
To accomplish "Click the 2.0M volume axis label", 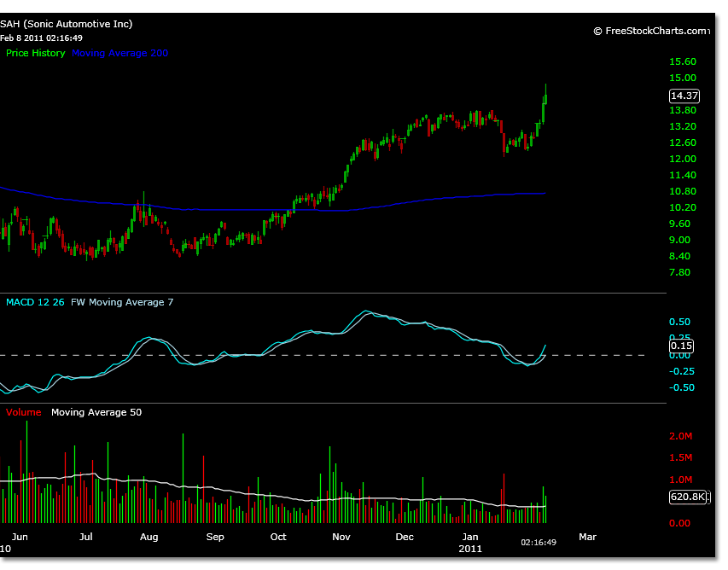I will coord(679,436).
